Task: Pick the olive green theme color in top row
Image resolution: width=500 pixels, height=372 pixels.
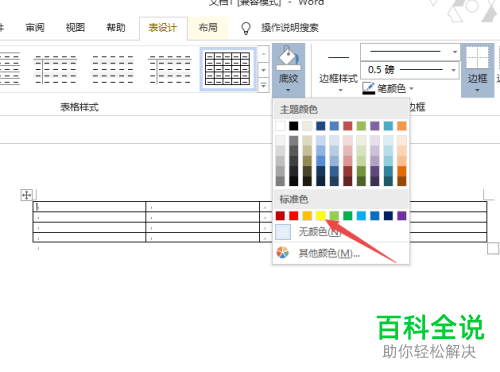Action: (x=361, y=126)
